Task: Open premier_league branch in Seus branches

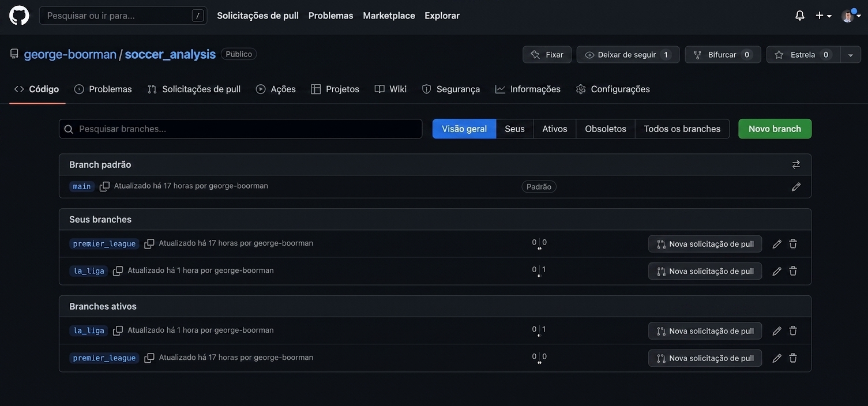Action: click(x=104, y=244)
